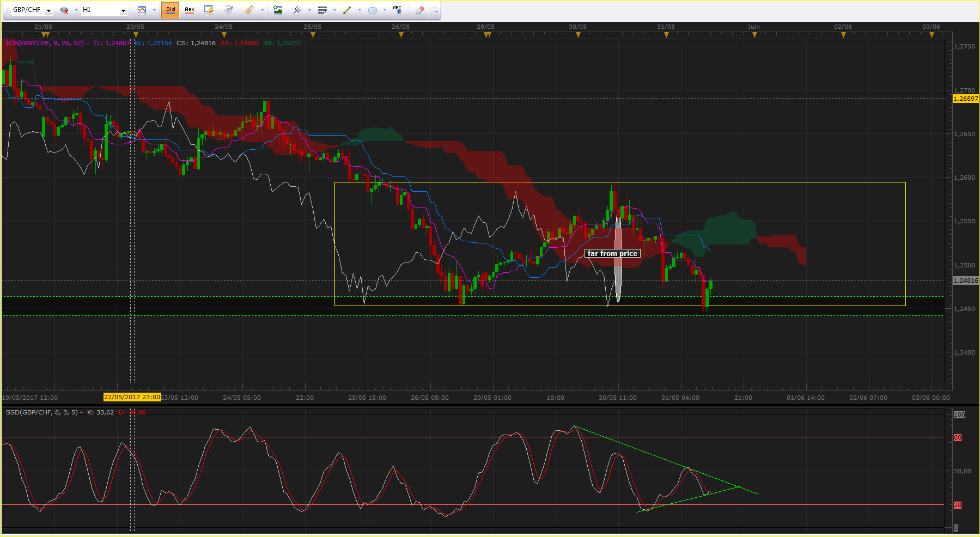Expand the chart type dropdown arrow
The image size is (980, 537).
tap(154, 10)
